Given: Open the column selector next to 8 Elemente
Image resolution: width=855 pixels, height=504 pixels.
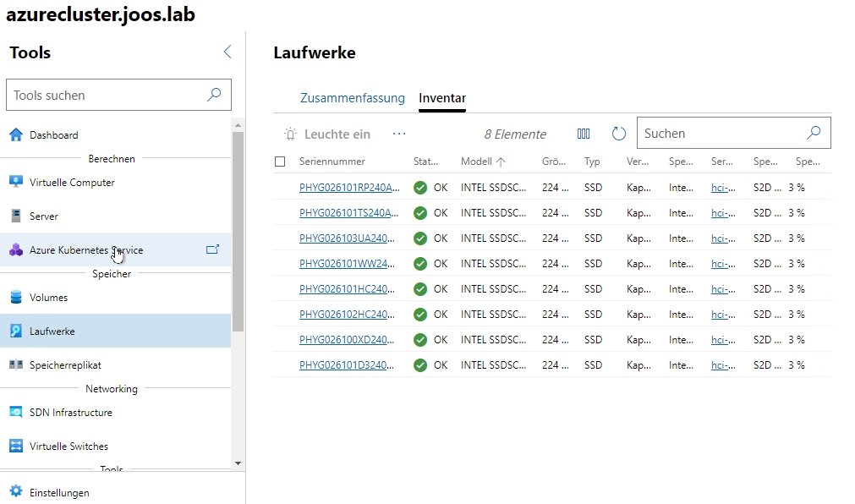Looking at the screenshot, I should click(584, 133).
